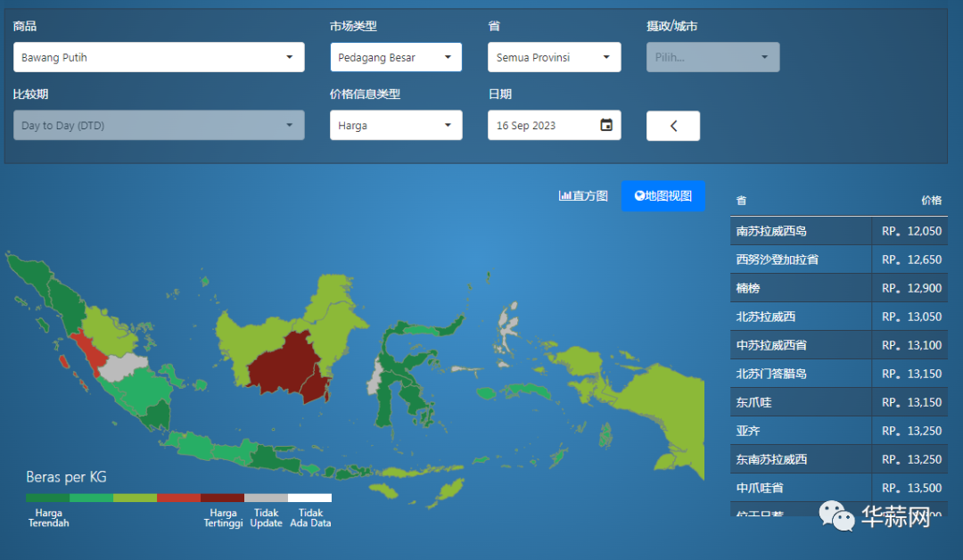This screenshot has width=963, height=560.
Task: Select the 东爪哇 row
Action: point(838,402)
